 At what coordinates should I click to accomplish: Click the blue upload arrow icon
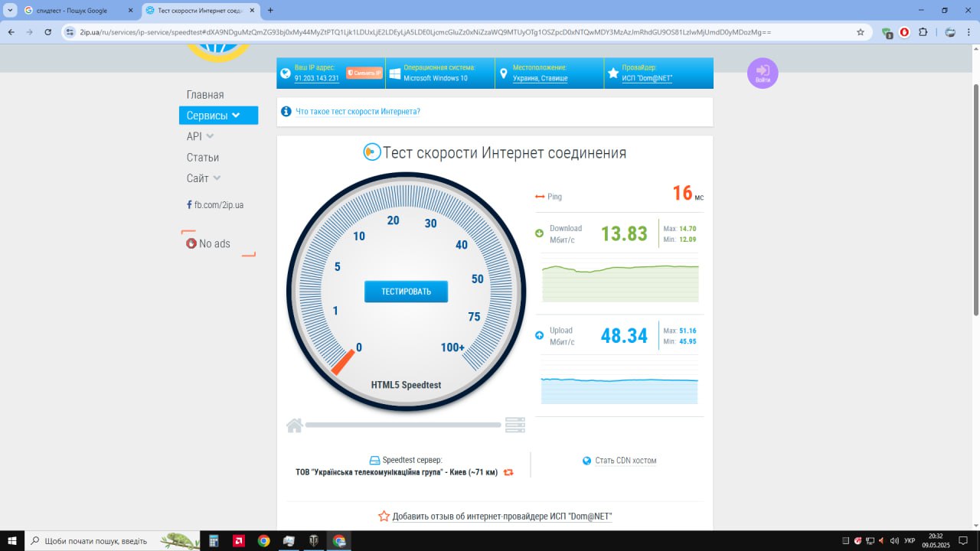[539, 335]
